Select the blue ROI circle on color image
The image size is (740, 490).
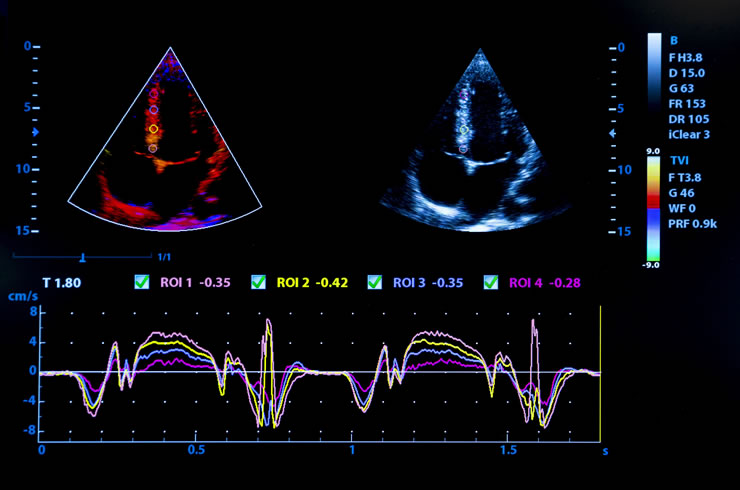(153, 109)
